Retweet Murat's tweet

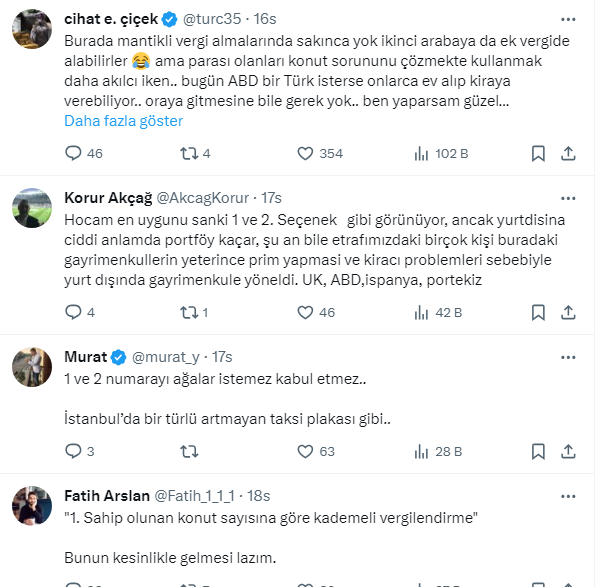coord(187,451)
